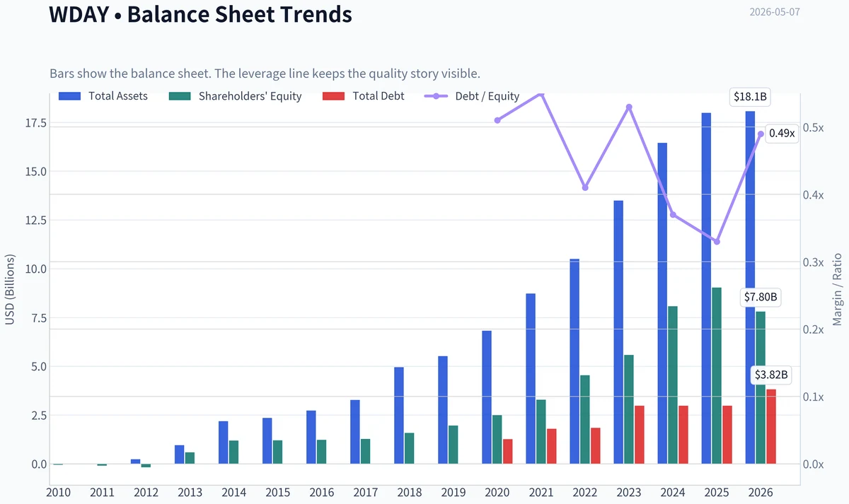Click the 2020 Debt / Equity line point
The width and height of the screenshot is (849, 504).
coord(497,120)
